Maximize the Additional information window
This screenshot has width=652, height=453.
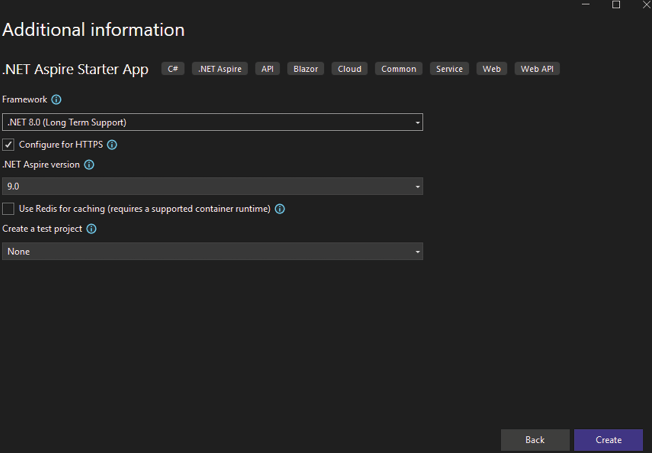[x=616, y=5]
